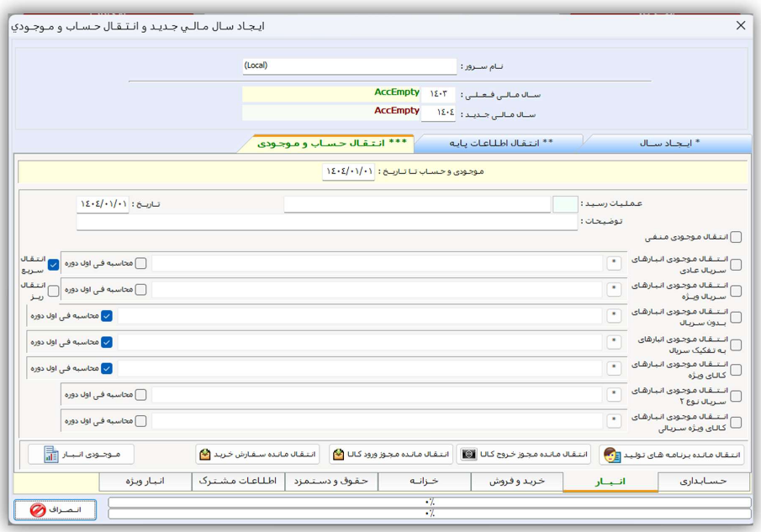
Task: Click the purchase order balance transfer icon (سفارش خرید)
Action: click(205, 455)
